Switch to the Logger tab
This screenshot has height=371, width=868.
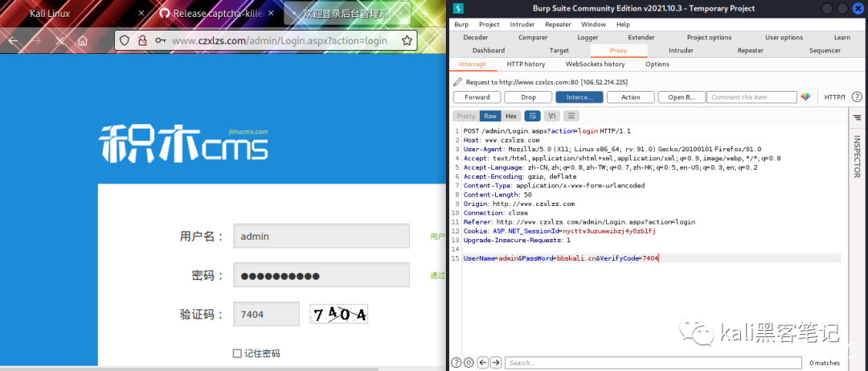point(588,37)
